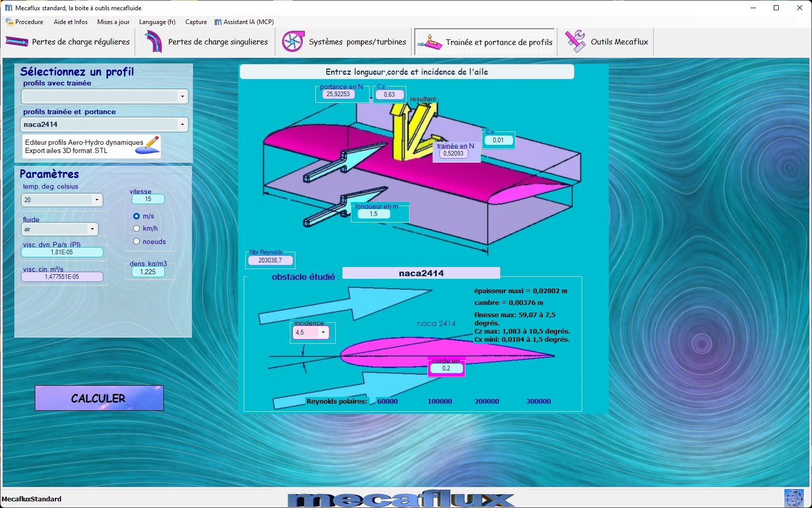Screen dimensions: 812x508
Task: Switch to Pertes de charge singulieres
Action: coord(206,42)
